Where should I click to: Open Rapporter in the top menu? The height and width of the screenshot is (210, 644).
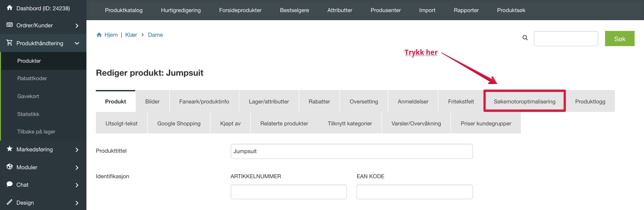(466, 10)
